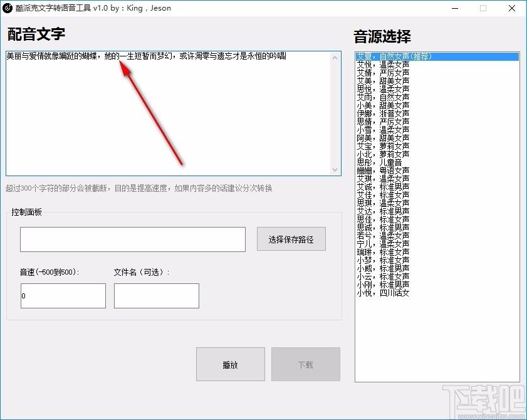This screenshot has width=527, height=420.
Task: Select voice 艾悦，温柔女声
Action: pos(437,65)
